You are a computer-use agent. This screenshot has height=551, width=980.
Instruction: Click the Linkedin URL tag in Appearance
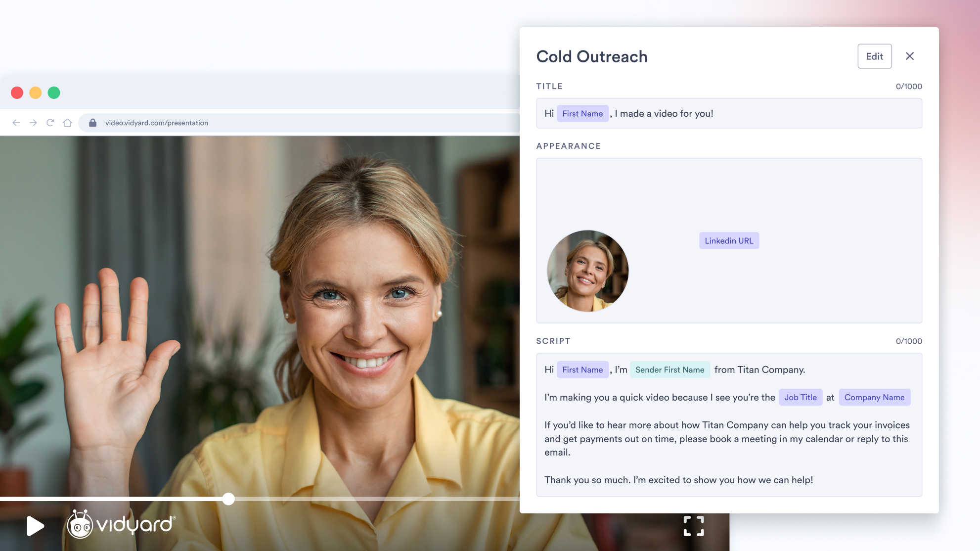729,241
